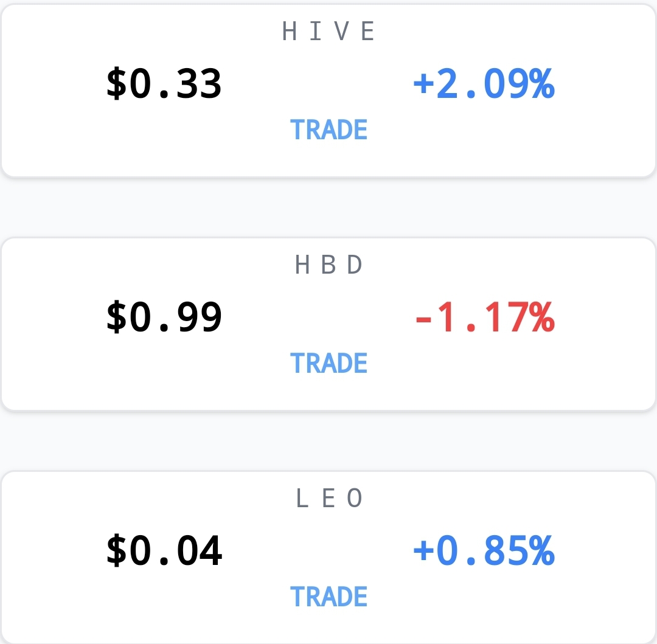The width and height of the screenshot is (657, 644).
Task: Click the gap between HBD and LEO cards
Action: [328, 441]
